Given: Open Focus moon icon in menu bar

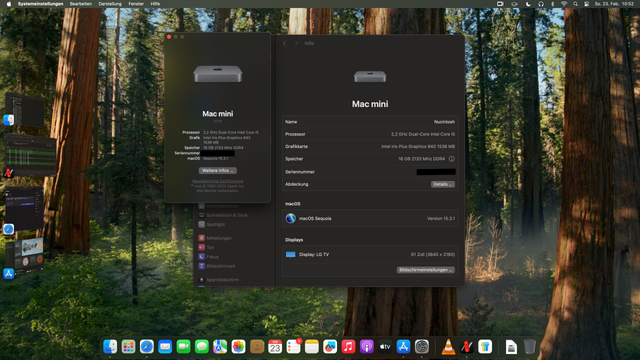Looking at the screenshot, I should [x=528, y=4].
